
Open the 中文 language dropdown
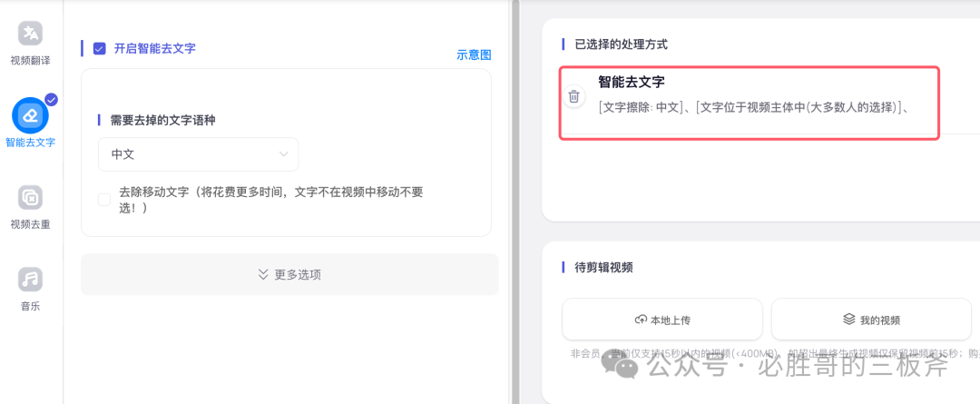(198, 154)
